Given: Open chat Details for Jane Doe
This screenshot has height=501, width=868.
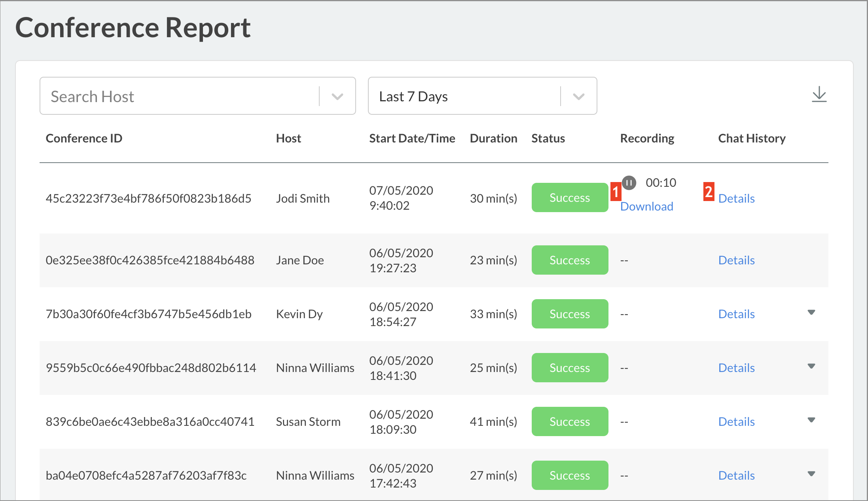Looking at the screenshot, I should [x=736, y=260].
